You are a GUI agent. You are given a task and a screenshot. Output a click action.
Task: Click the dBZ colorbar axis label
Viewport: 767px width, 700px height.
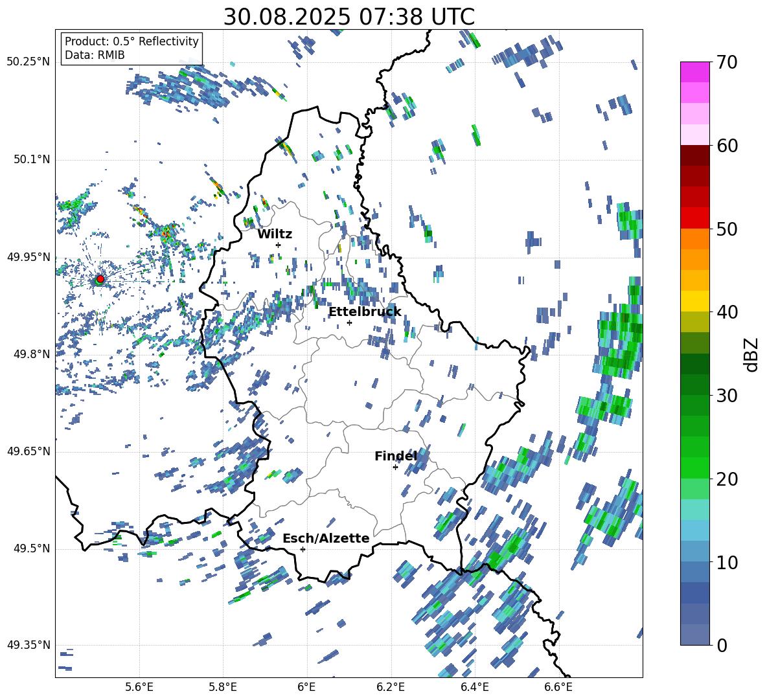tap(752, 354)
